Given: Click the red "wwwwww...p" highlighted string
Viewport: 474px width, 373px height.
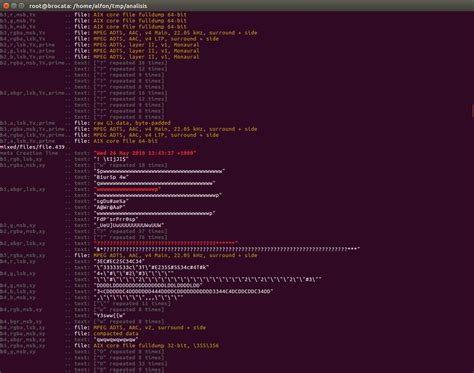Looking at the screenshot, I should click(x=127, y=189).
